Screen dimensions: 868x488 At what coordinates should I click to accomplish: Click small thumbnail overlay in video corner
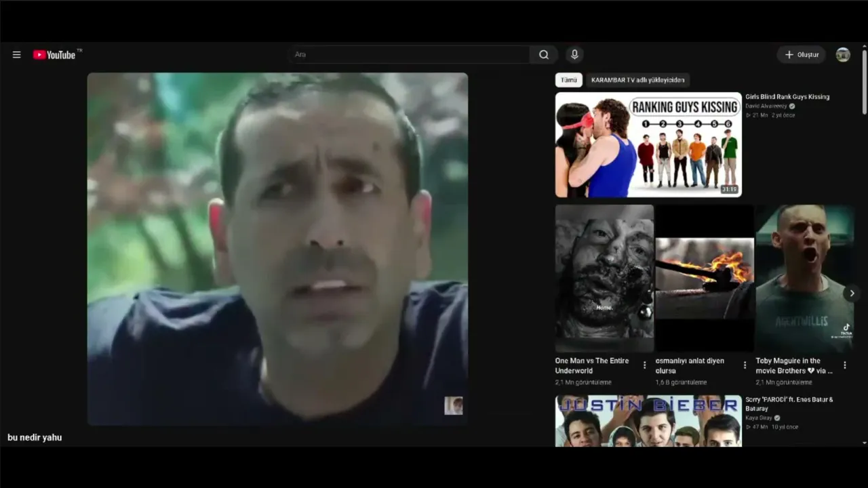[454, 405]
